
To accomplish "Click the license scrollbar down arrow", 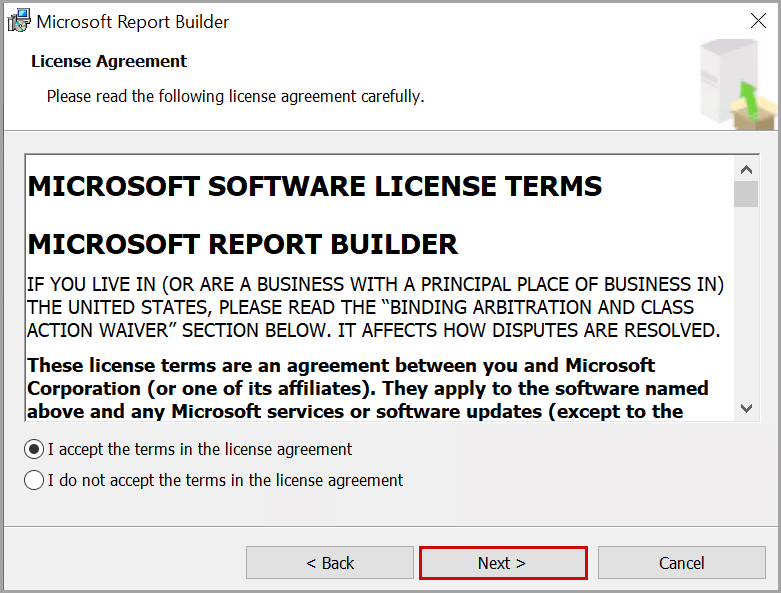I will (x=745, y=407).
